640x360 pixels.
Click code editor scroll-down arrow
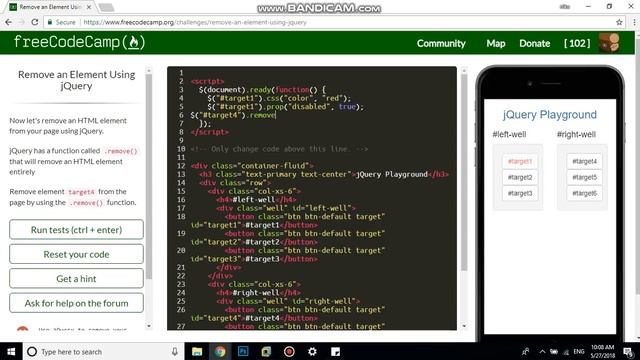464,326
